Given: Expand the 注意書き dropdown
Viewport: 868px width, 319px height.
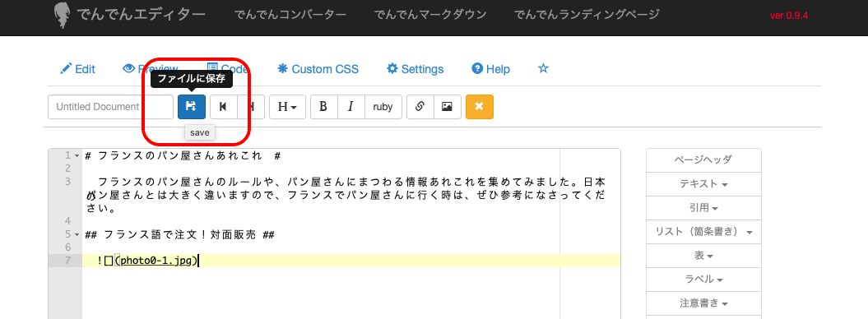Looking at the screenshot, I should pos(703,303).
